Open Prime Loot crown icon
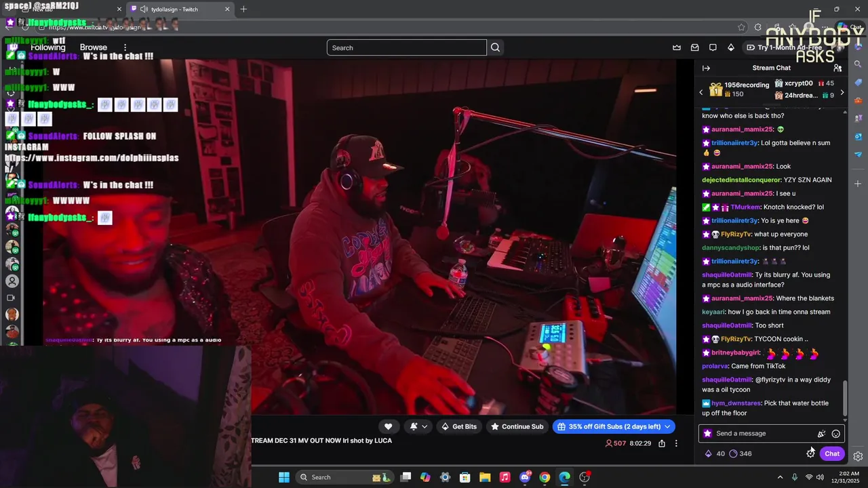This screenshot has height=488, width=868. point(677,47)
